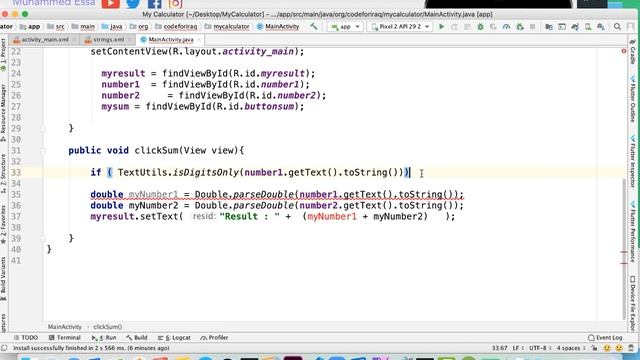The image size is (640, 360).
Task: Click the Run with Coverage icon
Action: tap(493, 27)
